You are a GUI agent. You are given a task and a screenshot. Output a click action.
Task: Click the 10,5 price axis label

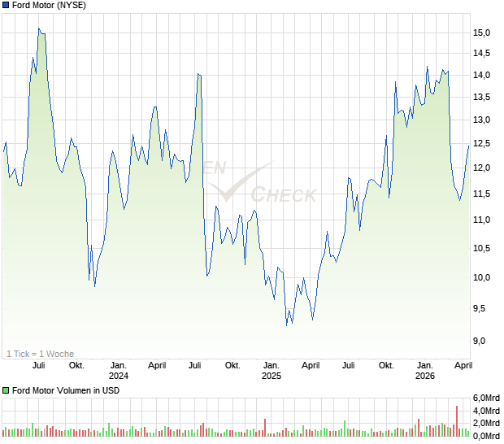point(481,248)
